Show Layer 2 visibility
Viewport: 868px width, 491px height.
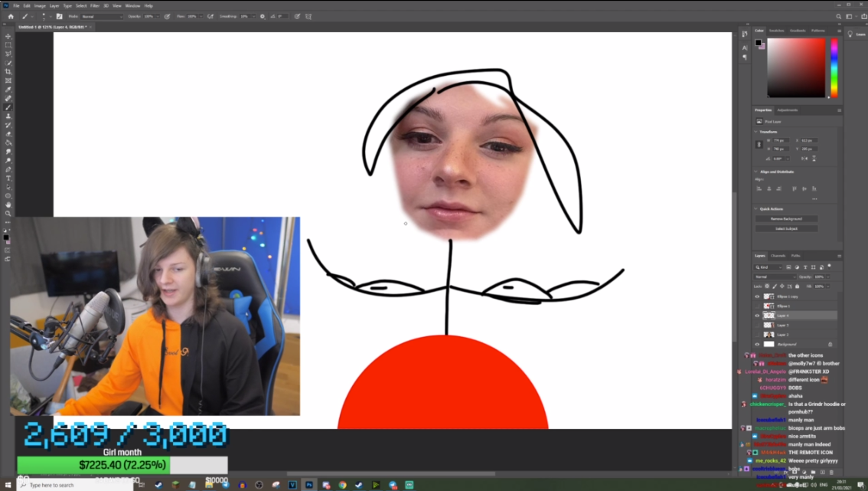757,335
